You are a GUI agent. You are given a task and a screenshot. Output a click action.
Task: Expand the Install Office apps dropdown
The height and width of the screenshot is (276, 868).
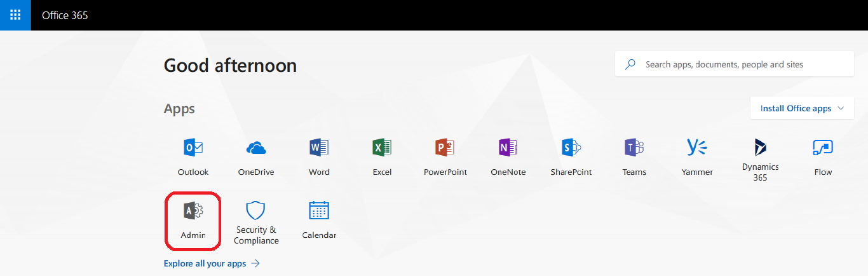coord(802,109)
